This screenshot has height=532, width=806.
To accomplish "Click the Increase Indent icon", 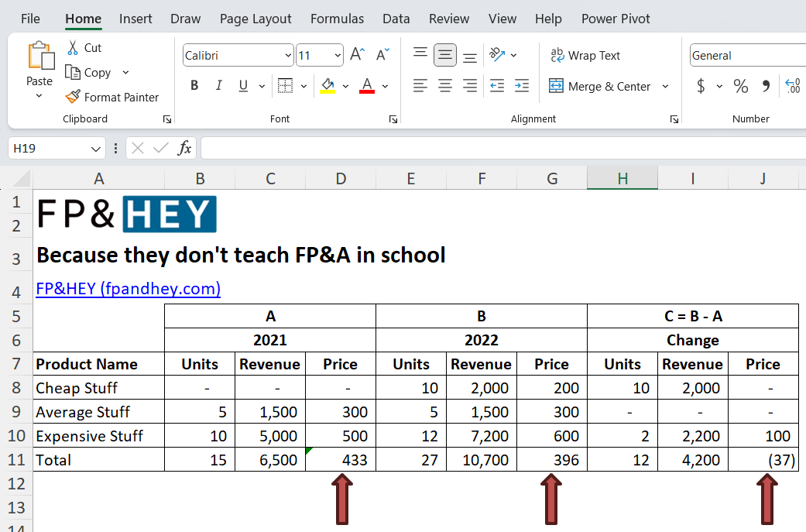I will pos(521,86).
